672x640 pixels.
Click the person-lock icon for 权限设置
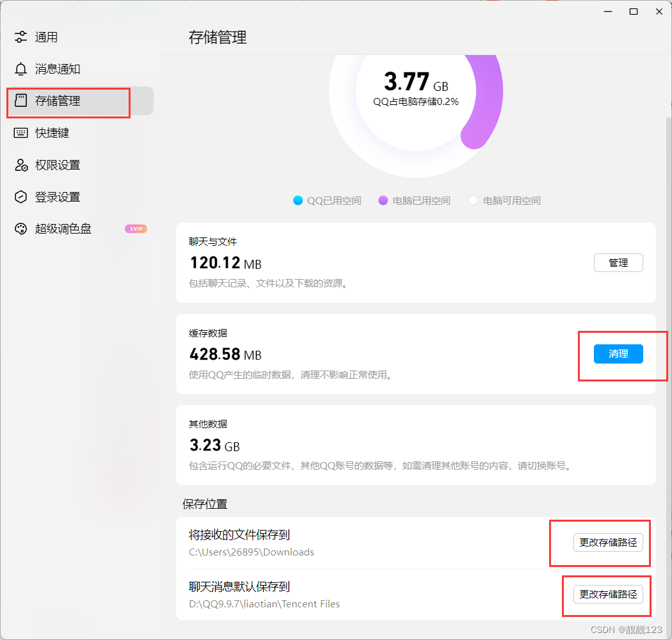20,165
